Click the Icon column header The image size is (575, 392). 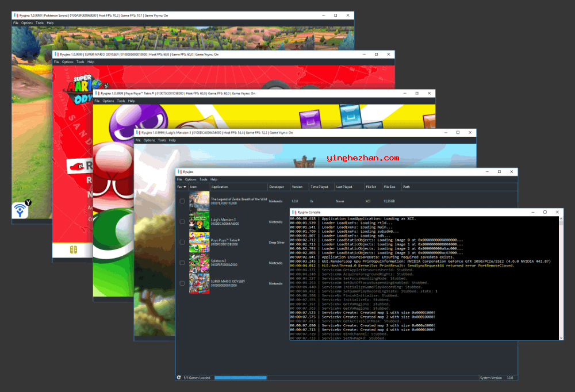tap(199, 187)
